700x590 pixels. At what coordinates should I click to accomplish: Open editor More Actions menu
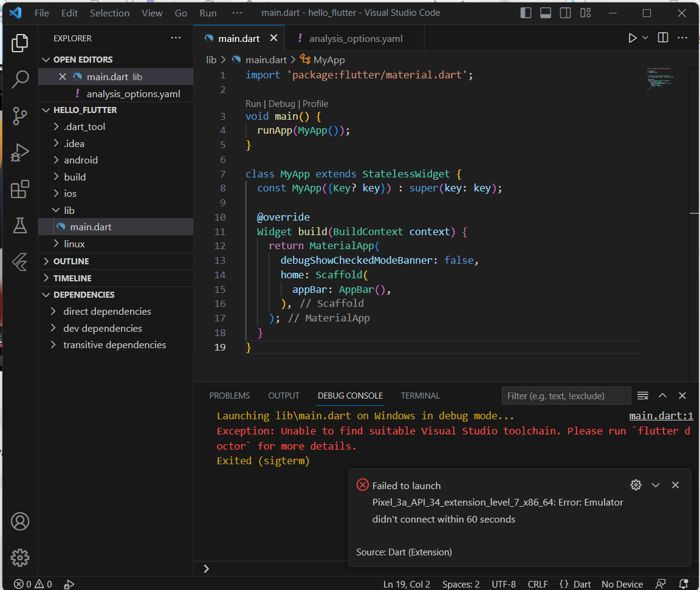pos(682,38)
